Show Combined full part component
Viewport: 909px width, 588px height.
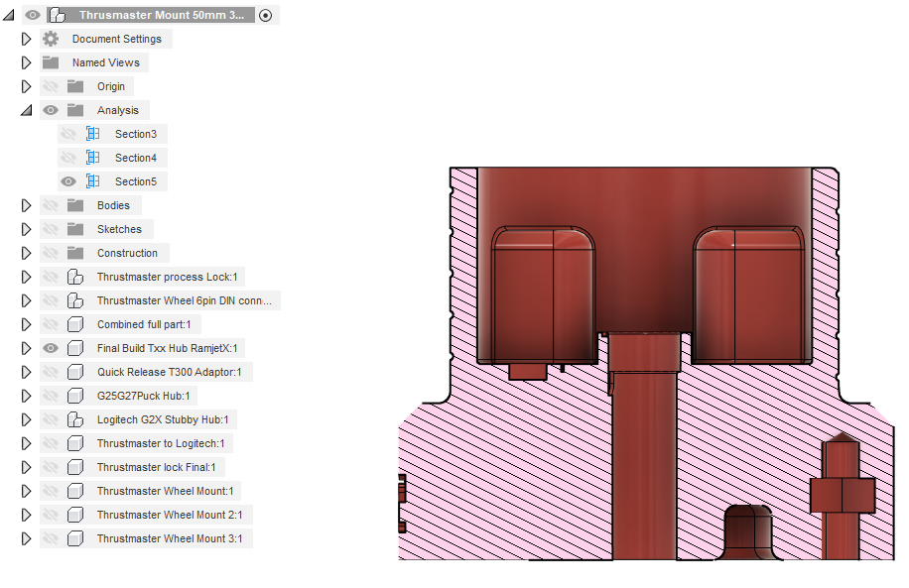[51, 324]
